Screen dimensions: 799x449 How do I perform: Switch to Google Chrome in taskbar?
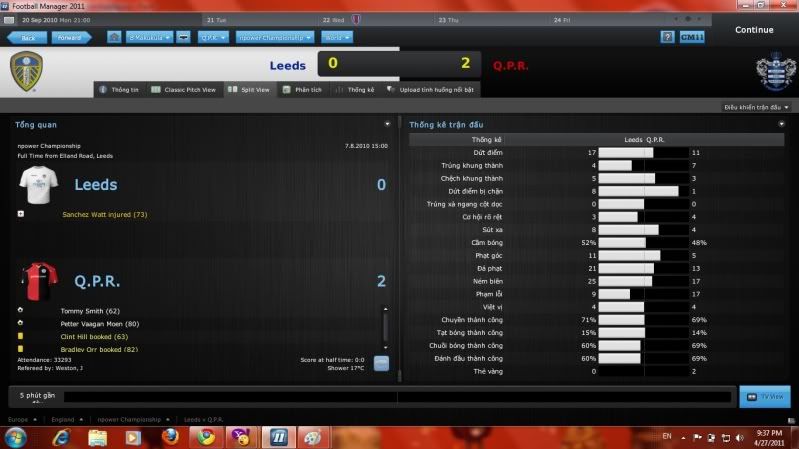point(206,437)
